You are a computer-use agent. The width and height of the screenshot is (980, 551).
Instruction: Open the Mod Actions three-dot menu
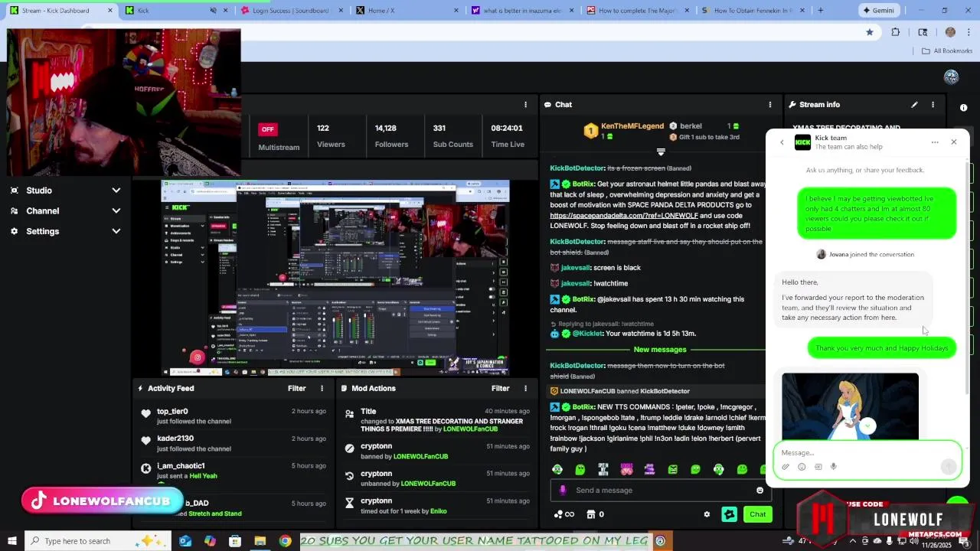[525, 389]
